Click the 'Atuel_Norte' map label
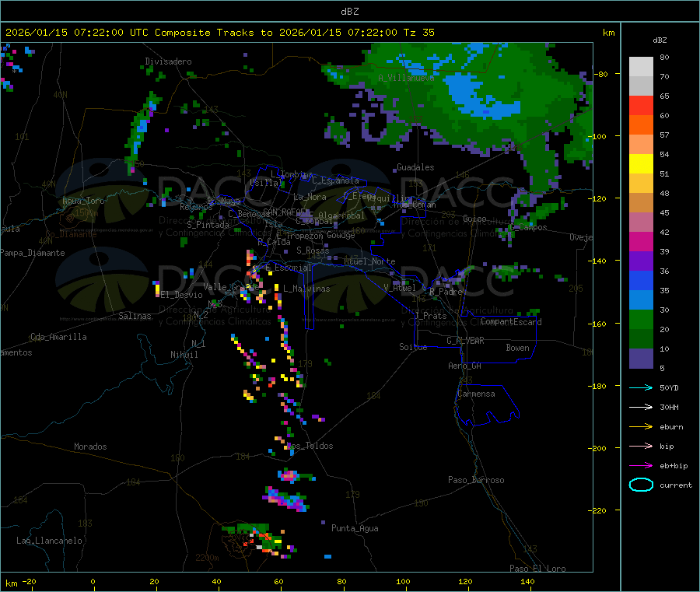Image resolution: width=700 pixels, height=592 pixels. click(x=369, y=261)
